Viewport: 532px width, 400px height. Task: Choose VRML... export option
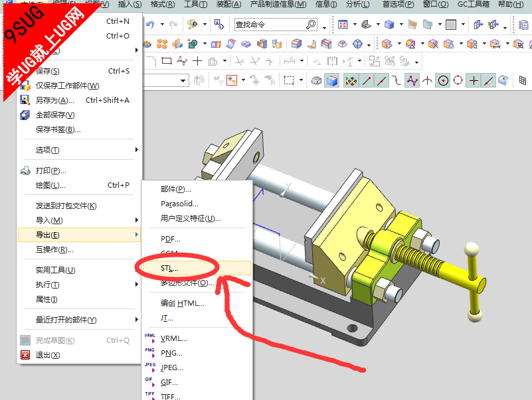(x=174, y=339)
